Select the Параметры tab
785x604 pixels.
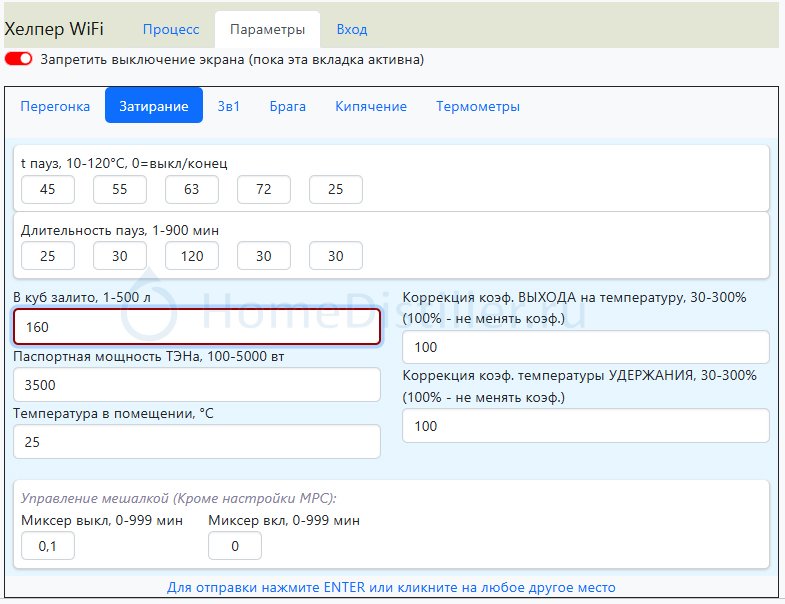point(267,30)
